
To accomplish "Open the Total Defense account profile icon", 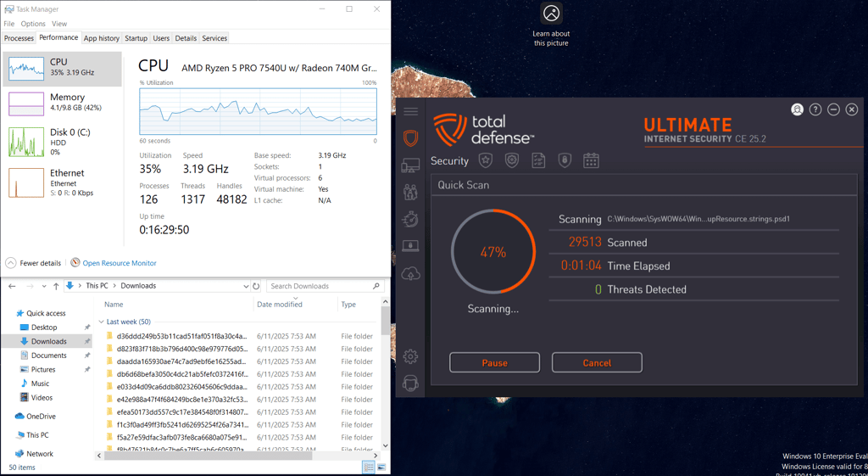I will (x=797, y=109).
